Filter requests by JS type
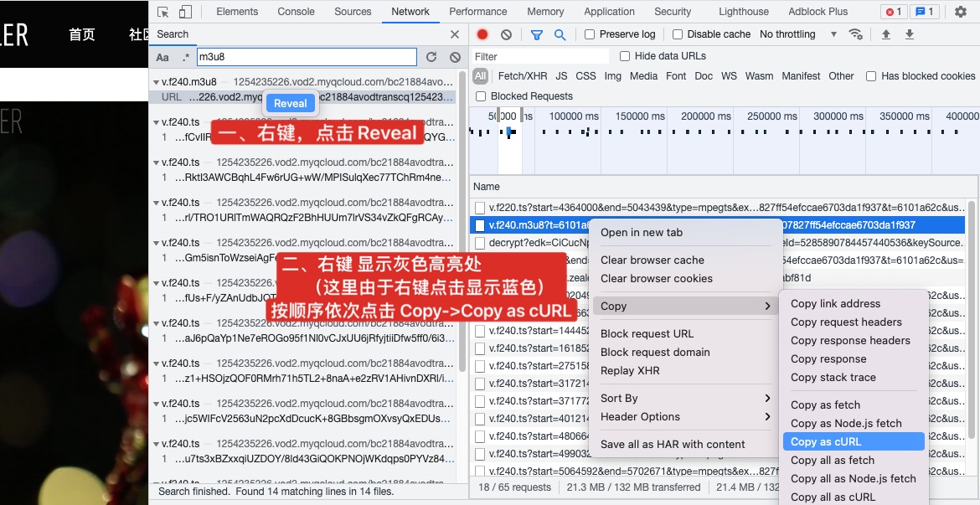Screen dimensions: 980x505 tap(561, 76)
